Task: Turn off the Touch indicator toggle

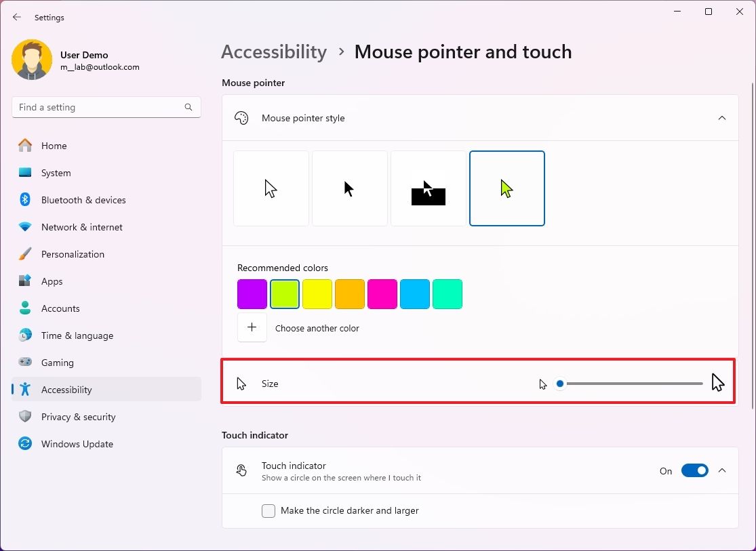Action: coord(694,470)
